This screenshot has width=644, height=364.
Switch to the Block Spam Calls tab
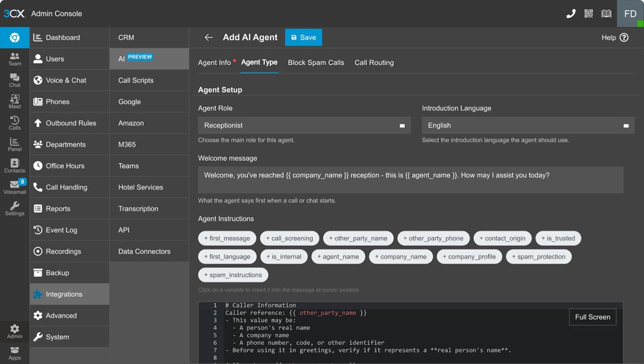[316, 63]
